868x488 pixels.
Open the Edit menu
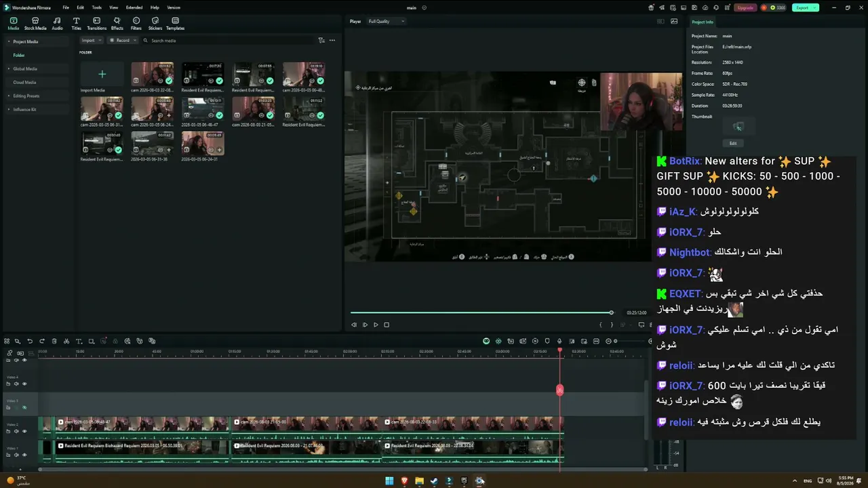(80, 7)
